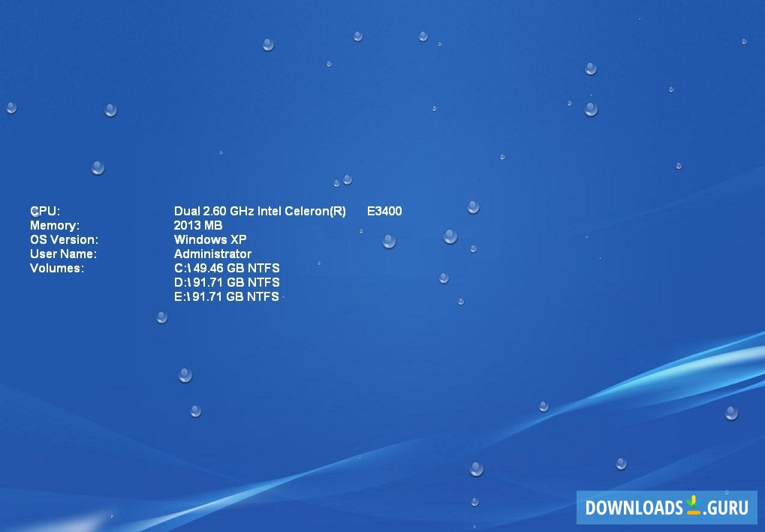Click the "E3400" processor model text
Image resolution: width=765 pixels, height=532 pixels.
coord(384,211)
